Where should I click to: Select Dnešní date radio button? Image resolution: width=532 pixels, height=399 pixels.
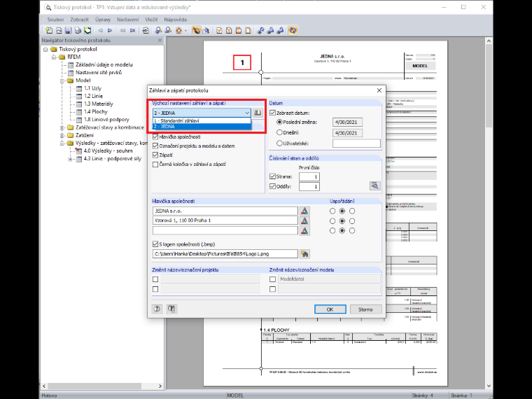pos(279,133)
